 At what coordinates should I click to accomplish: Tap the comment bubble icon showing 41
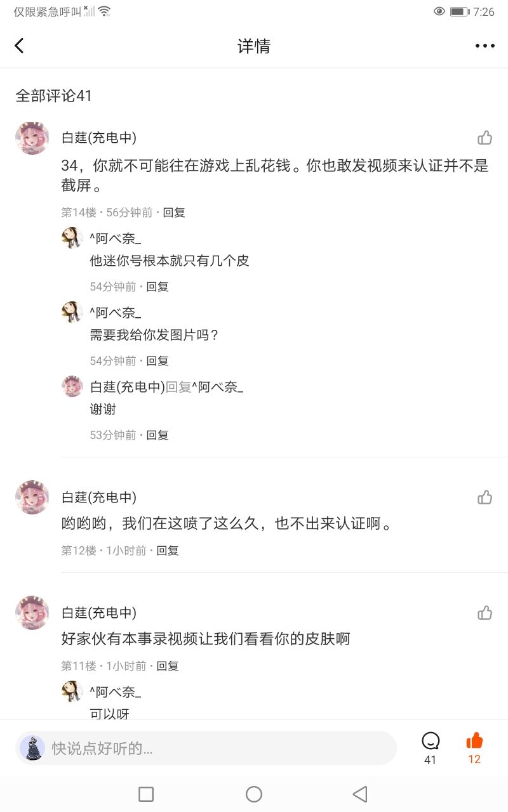pyautogui.click(x=431, y=741)
